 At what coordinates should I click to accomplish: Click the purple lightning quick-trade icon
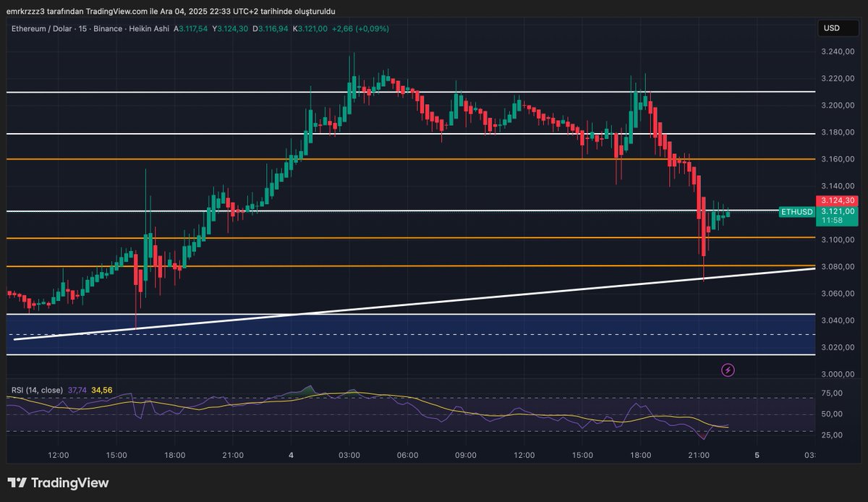coord(728,370)
